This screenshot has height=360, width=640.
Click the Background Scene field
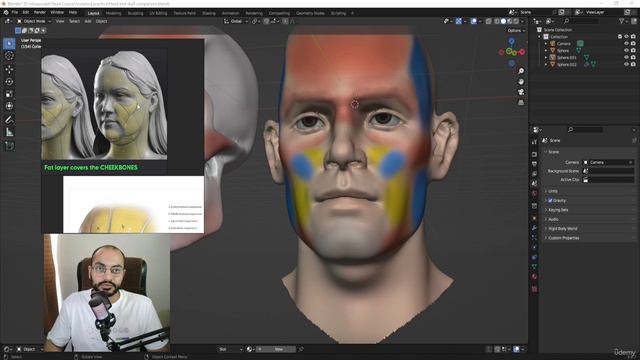coord(608,171)
